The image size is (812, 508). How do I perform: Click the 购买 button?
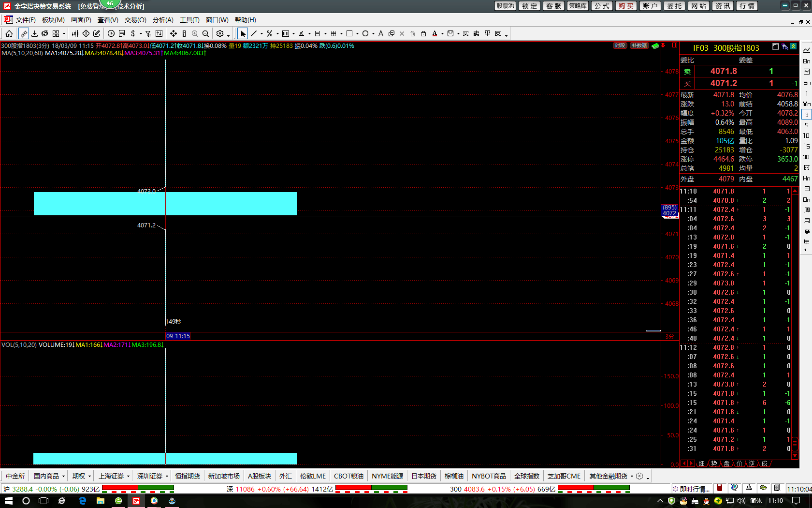pos(626,6)
